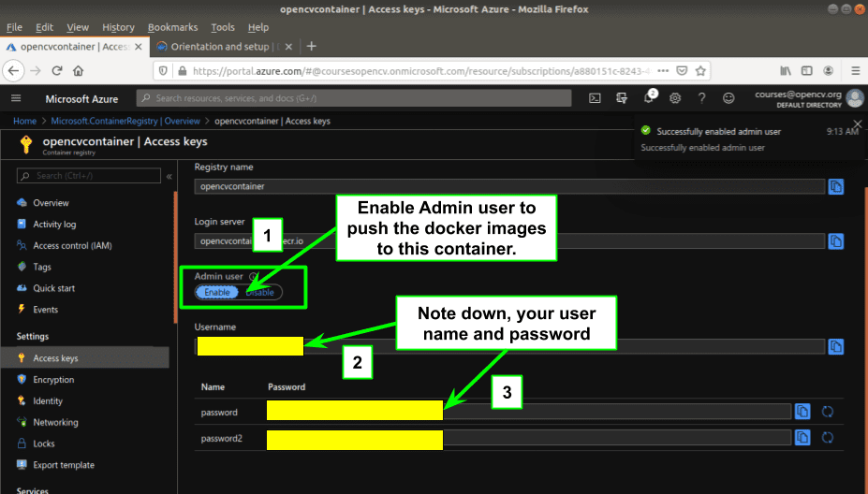Viewport: 868px width, 494px height.
Task: Open Azure notifications bell
Action: [x=649, y=98]
